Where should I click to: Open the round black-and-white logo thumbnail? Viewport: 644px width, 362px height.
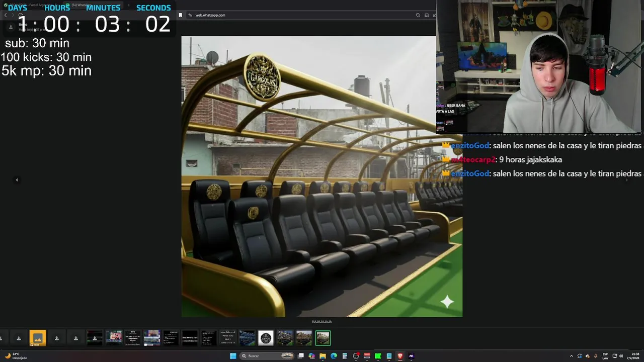click(266, 338)
